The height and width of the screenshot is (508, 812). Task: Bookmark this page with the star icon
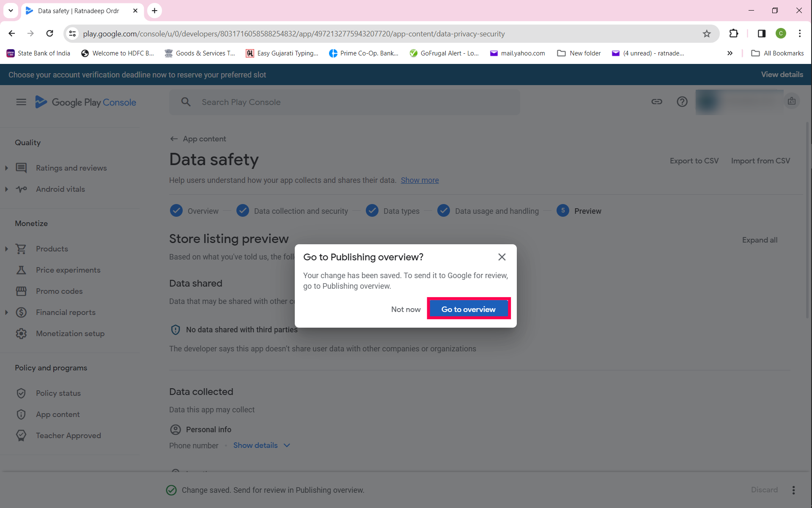[707, 34]
